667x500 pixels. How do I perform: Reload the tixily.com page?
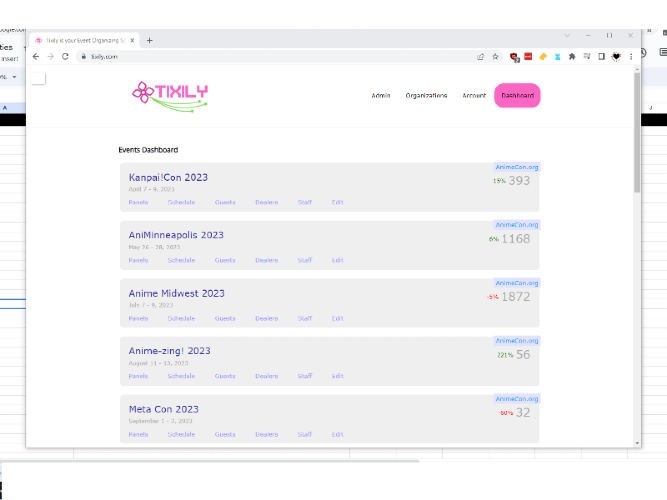point(65,57)
